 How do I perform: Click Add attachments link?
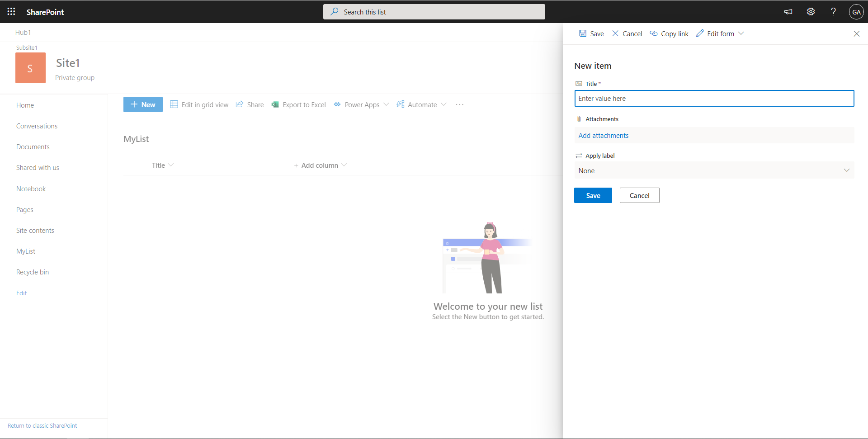[x=604, y=136]
